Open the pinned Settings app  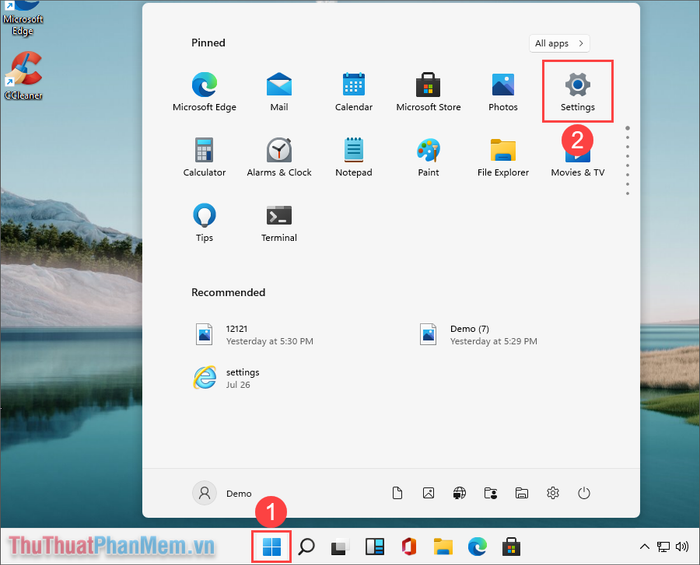coord(578,91)
